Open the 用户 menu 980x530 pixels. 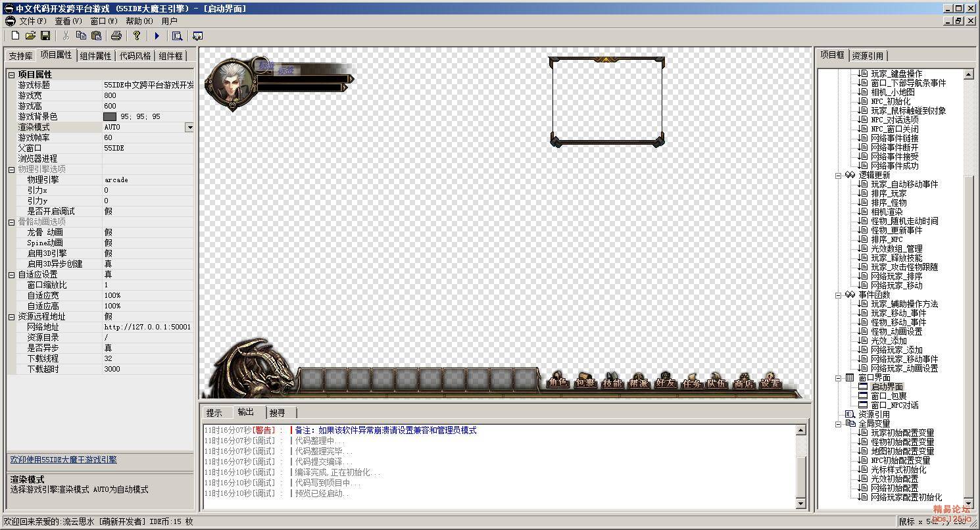(x=169, y=21)
